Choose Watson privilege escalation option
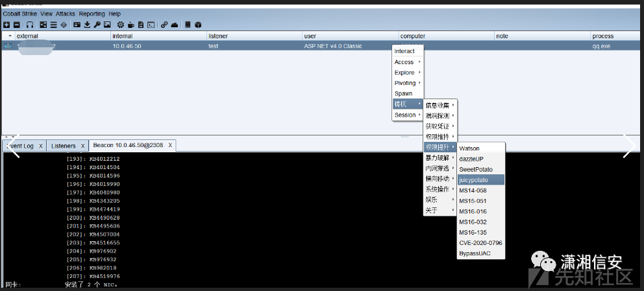644x291 pixels. pos(481,148)
